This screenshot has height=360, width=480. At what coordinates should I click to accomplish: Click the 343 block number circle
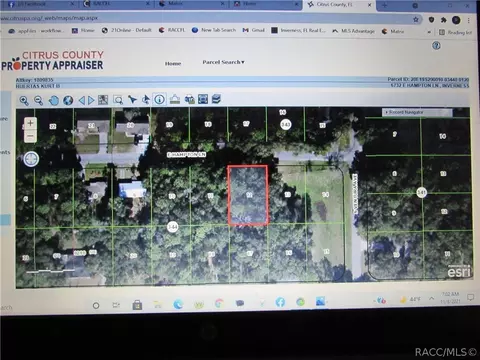(x=286, y=125)
